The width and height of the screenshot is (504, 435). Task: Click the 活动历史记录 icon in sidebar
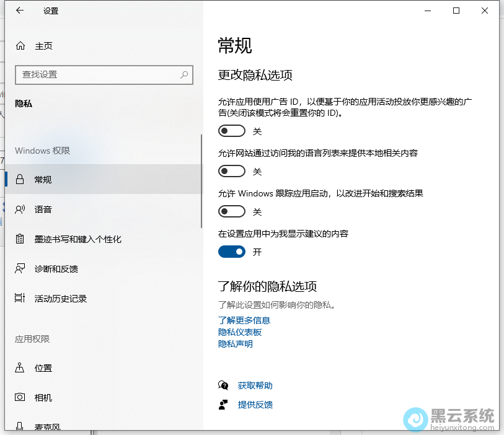20,299
